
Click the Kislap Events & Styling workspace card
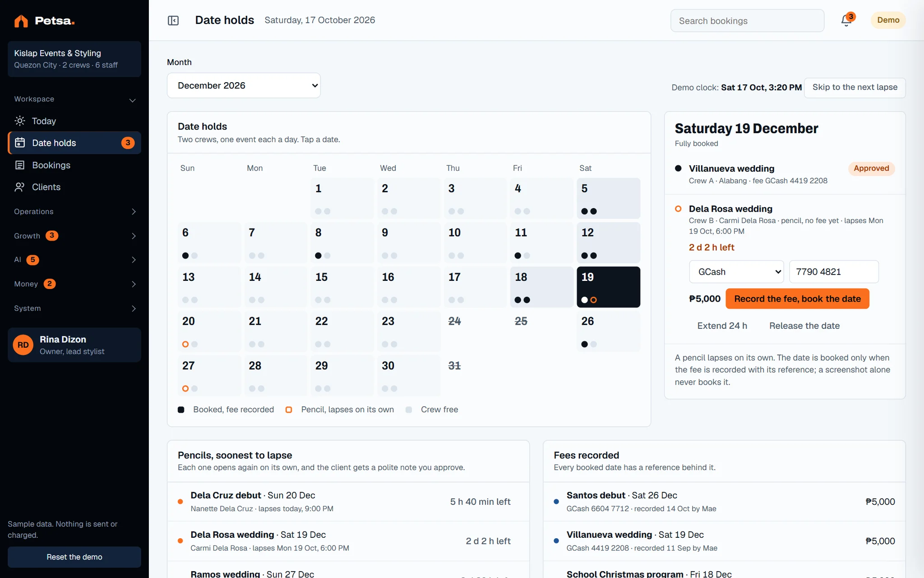(74, 59)
